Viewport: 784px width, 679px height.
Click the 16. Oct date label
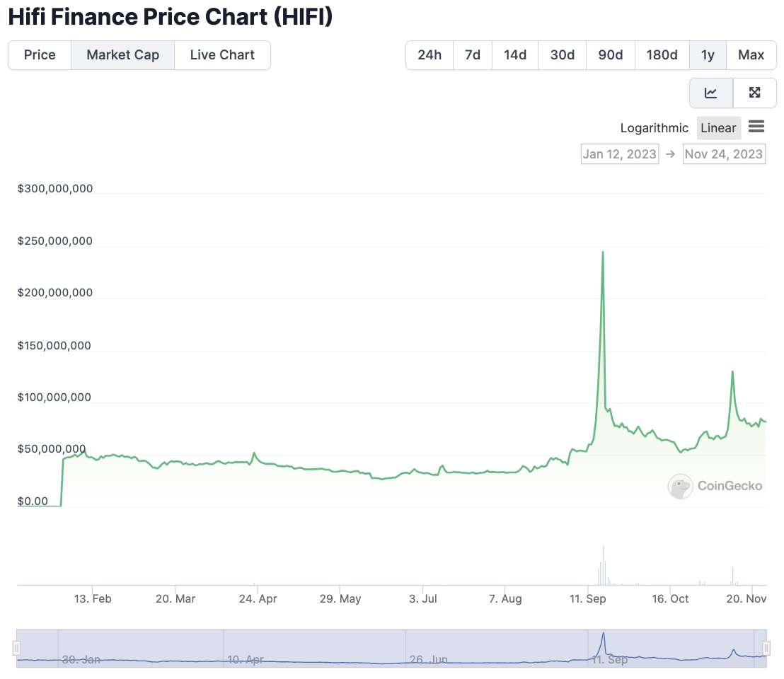[670, 598]
